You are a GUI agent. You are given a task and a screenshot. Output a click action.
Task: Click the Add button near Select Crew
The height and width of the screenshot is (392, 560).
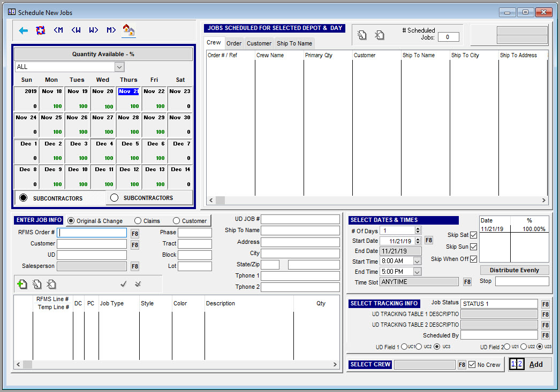click(536, 364)
